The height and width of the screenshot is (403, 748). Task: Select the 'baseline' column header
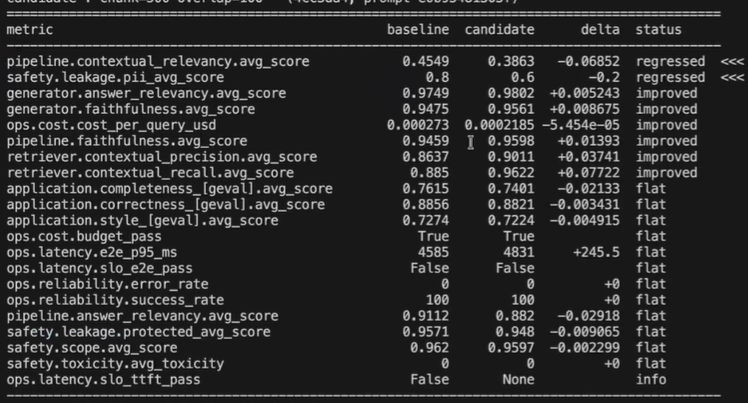tap(418, 30)
